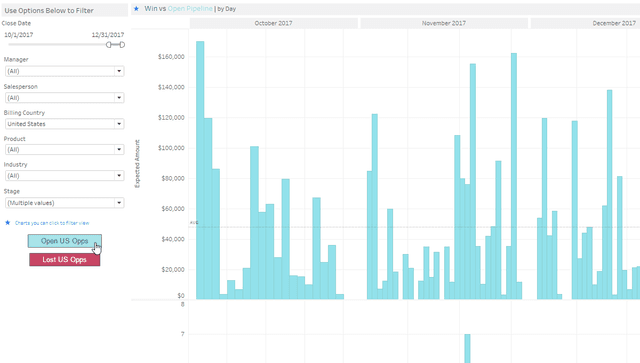Select the November 2017 column header

444,23
